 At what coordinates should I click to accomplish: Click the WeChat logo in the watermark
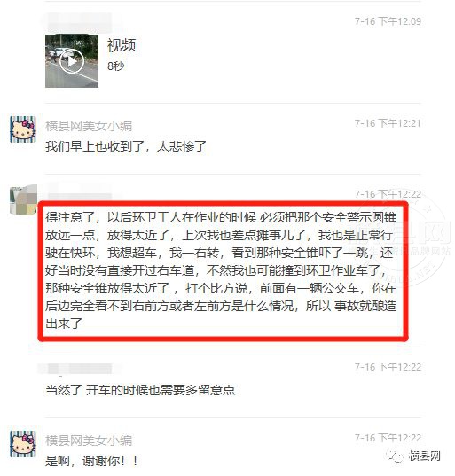tap(396, 456)
